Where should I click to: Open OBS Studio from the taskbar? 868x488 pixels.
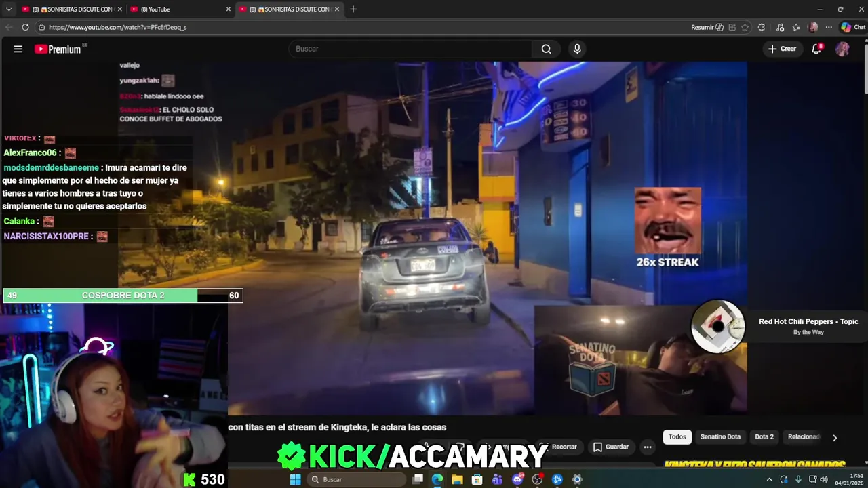point(538,479)
